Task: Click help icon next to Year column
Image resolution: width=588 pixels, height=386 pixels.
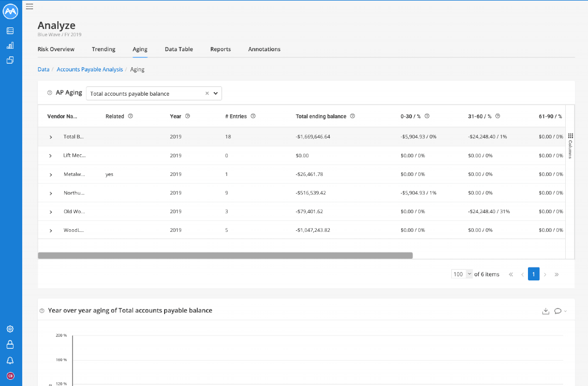Action: click(187, 116)
